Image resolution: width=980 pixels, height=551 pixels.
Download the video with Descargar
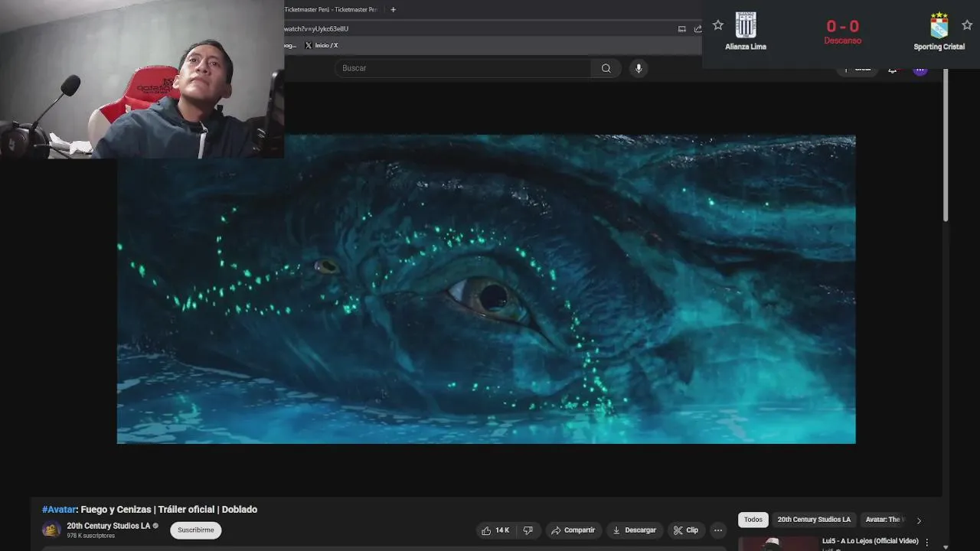coord(635,530)
